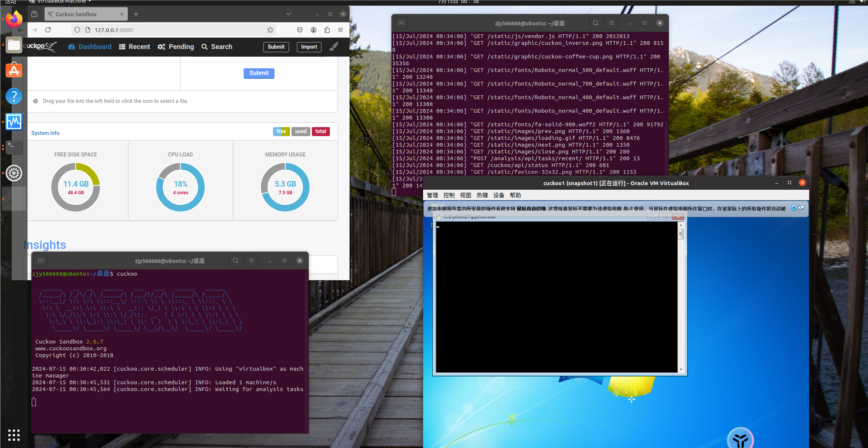
Task: Open Firefox from the Ubuntu dock
Action: click(x=14, y=19)
